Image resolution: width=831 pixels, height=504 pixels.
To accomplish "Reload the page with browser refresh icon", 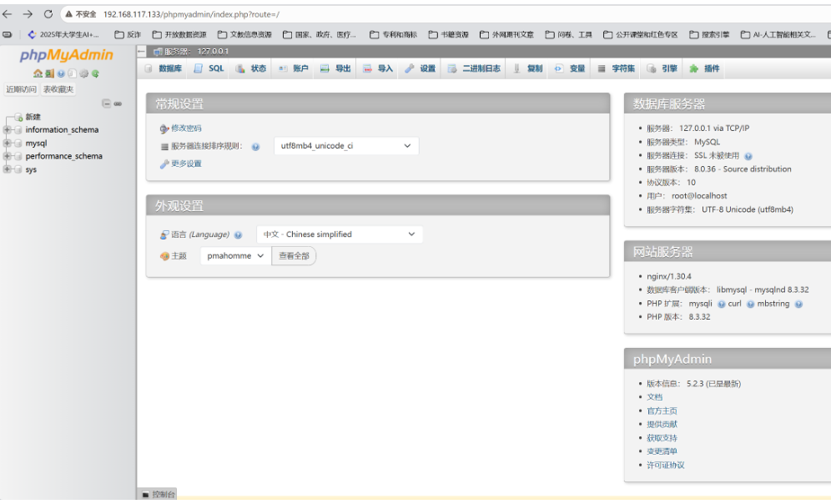I will [x=48, y=14].
